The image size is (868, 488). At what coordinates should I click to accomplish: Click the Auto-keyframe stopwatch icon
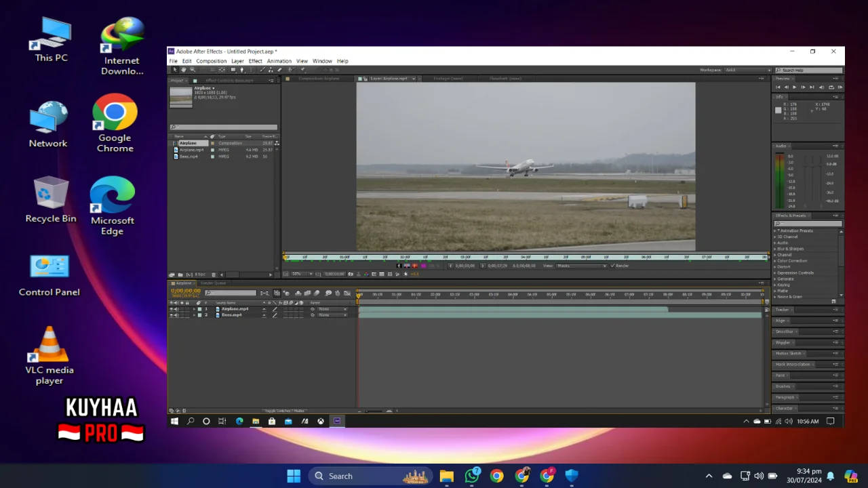pyautogui.click(x=337, y=293)
